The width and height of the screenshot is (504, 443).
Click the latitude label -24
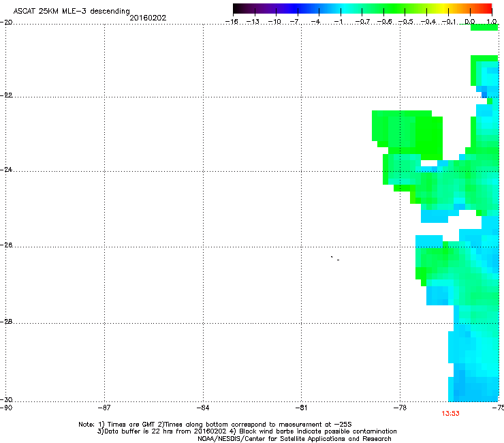[6, 170]
